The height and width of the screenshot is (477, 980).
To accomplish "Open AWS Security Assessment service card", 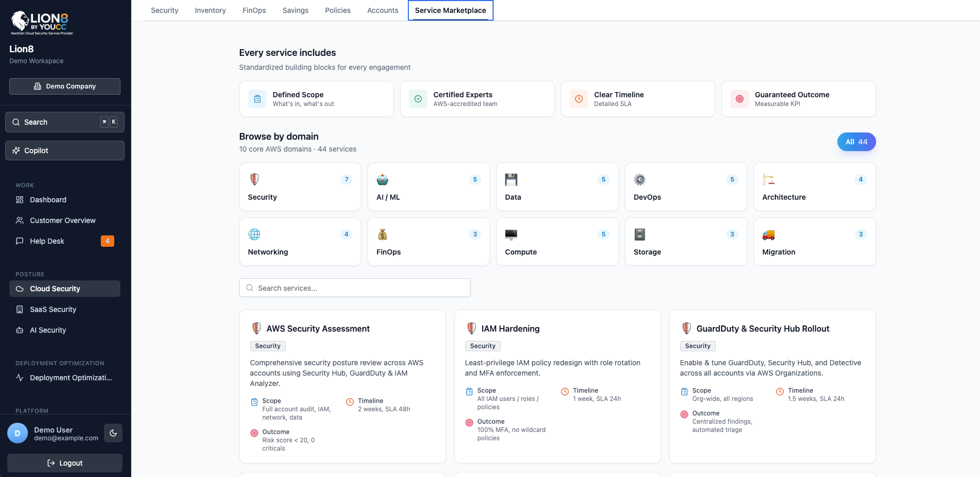I will (342, 386).
